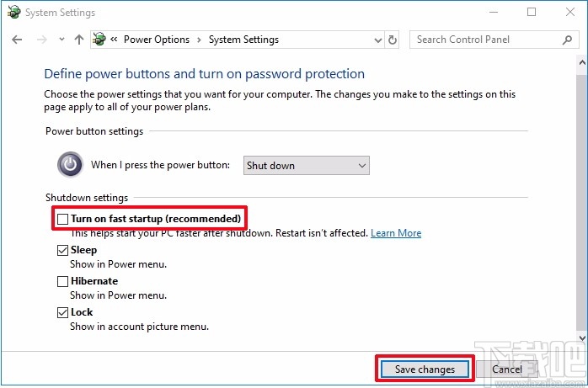Open the power button action dropdown
The width and height of the screenshot is (588, 388).
point(307,166)
